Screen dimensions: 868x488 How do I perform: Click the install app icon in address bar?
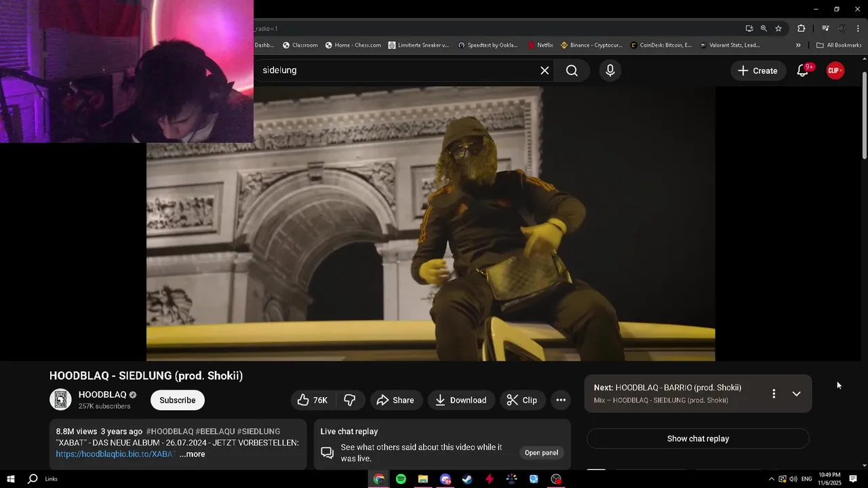[749, 28]
